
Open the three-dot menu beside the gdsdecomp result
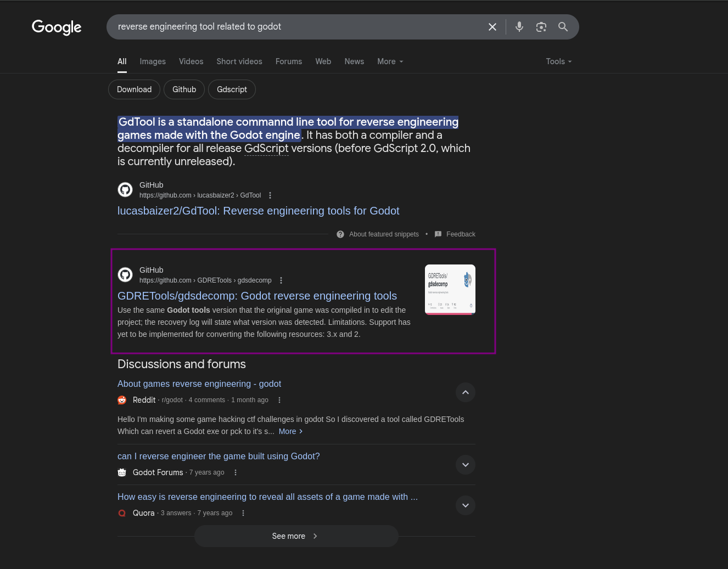click(281, 280)
